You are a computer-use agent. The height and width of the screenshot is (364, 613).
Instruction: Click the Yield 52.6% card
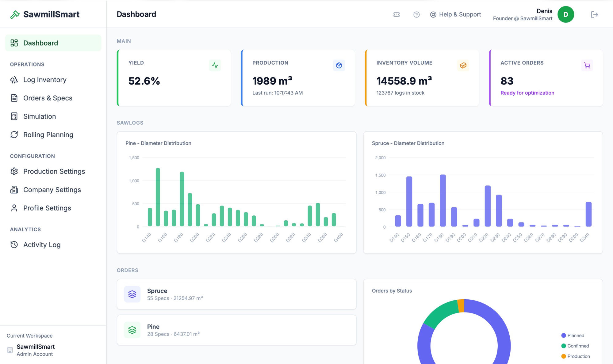[x=174, y=78]
